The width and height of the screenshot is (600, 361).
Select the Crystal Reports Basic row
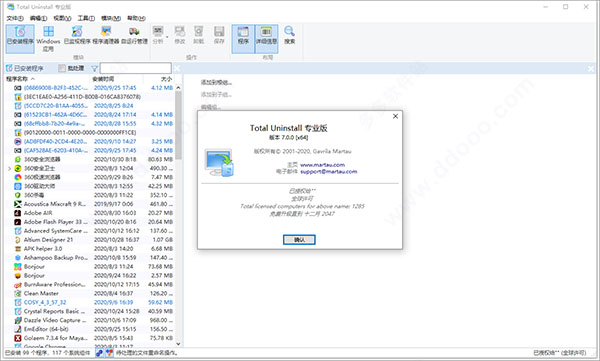[90, 311]
